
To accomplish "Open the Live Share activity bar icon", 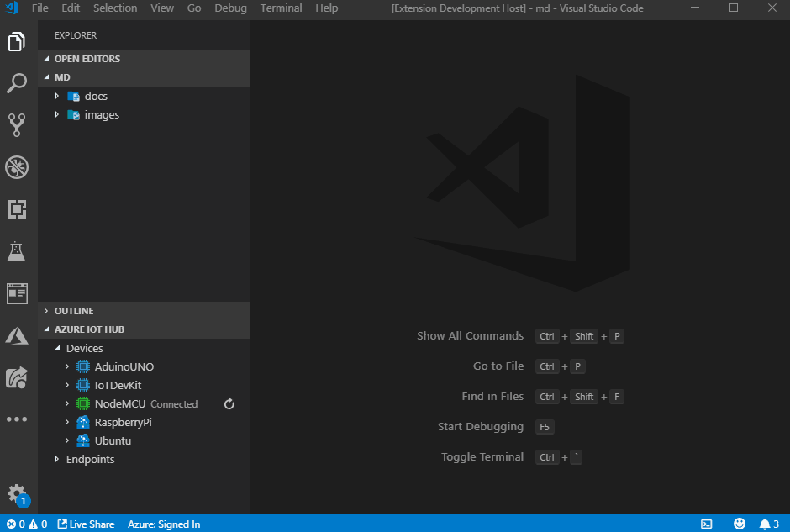I will point(17,378).
